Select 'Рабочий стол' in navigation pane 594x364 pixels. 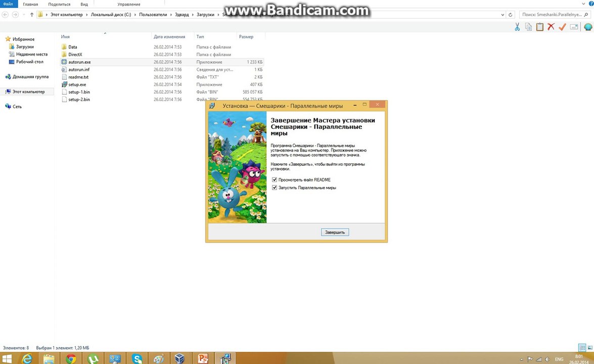coord(29,62)
